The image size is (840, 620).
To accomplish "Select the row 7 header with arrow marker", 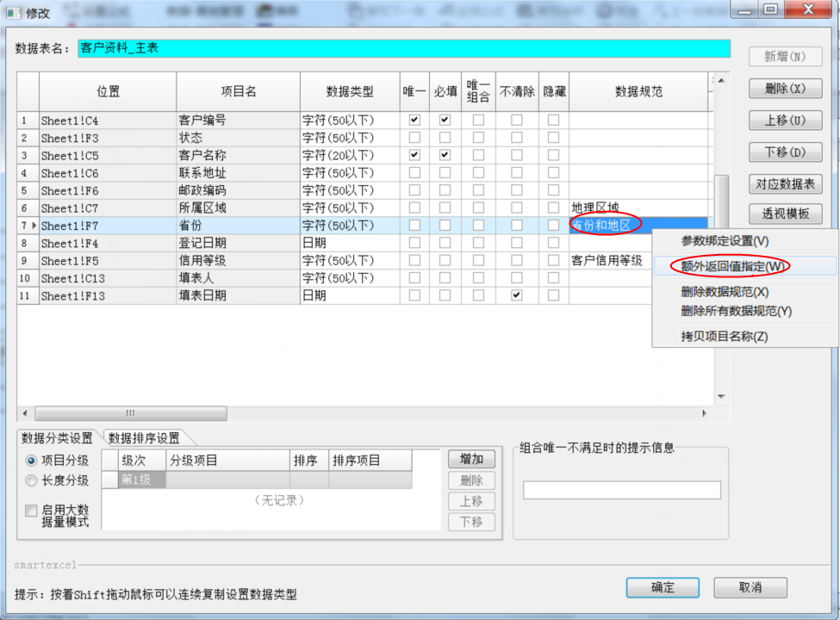I will coord(28,226).
